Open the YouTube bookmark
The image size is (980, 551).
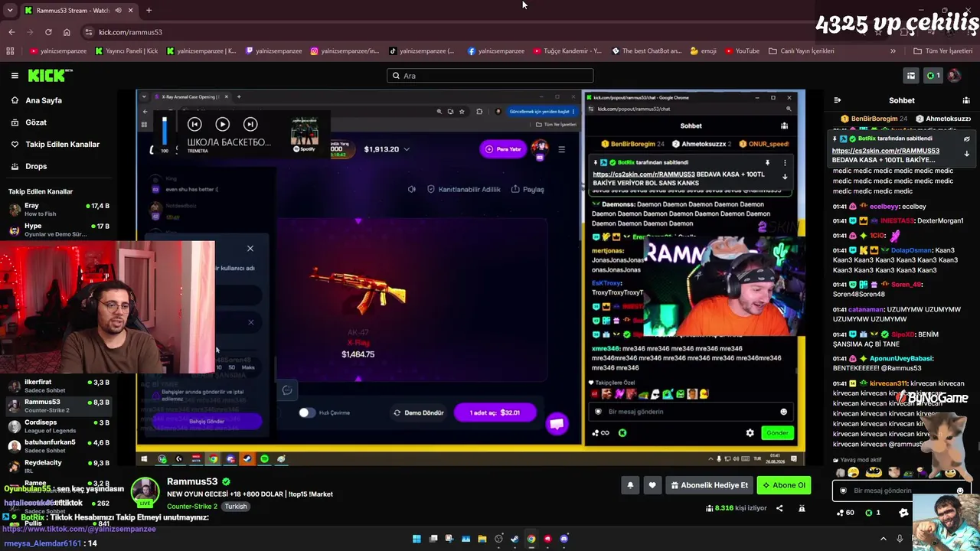742,51
